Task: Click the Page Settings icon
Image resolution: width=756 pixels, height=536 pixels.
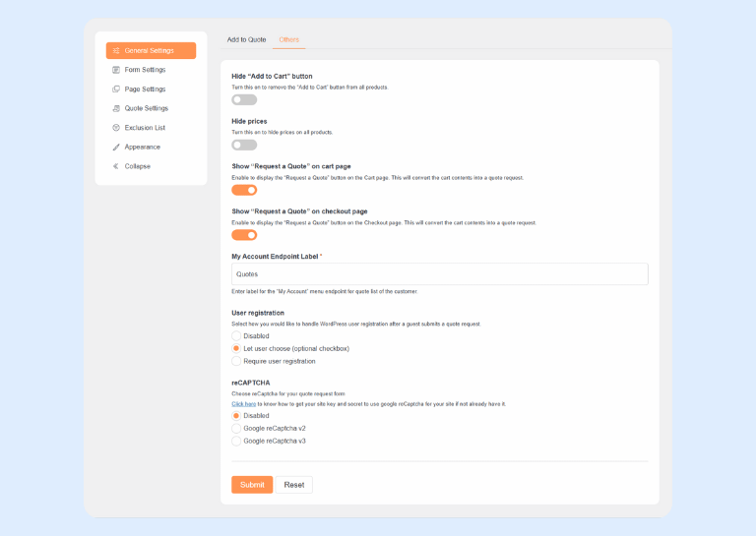Action: (116, 89)
